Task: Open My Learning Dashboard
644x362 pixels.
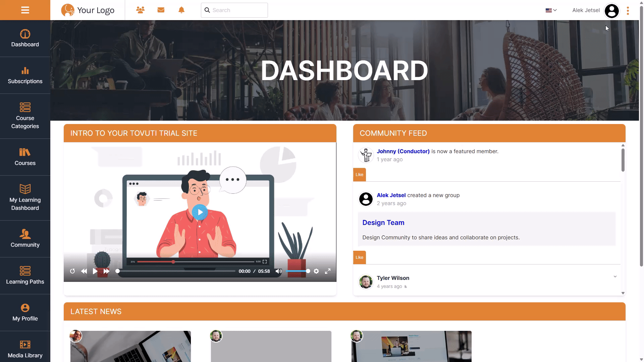Action: (x=25, y=198)
